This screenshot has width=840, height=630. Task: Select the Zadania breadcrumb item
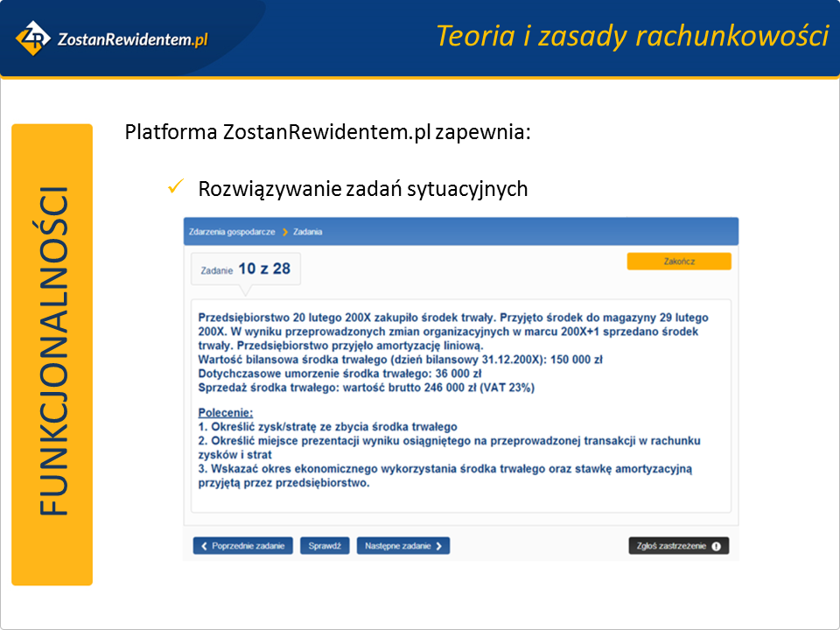pyautogui.click(x=308, y=232)
